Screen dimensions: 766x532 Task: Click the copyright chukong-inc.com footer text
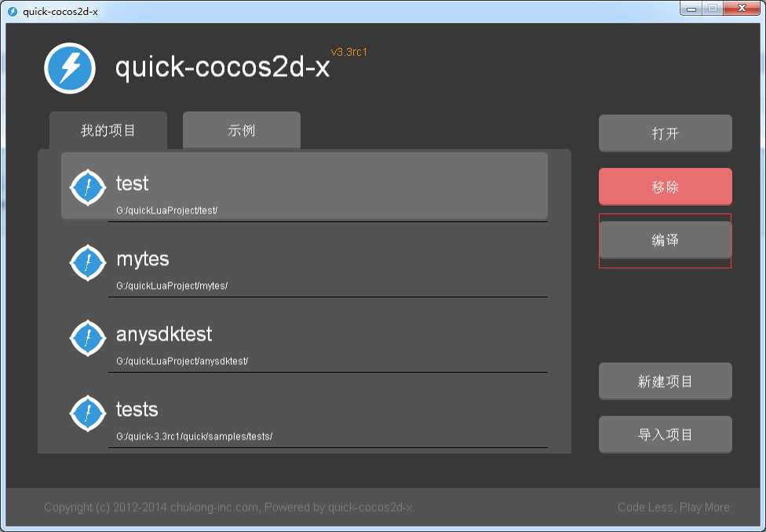pos(229,507)
